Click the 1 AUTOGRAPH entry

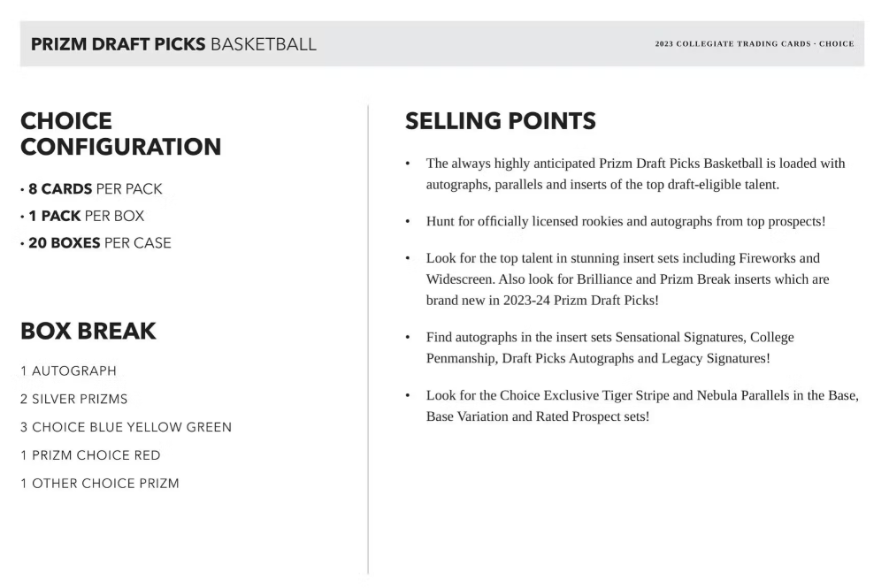69,371
